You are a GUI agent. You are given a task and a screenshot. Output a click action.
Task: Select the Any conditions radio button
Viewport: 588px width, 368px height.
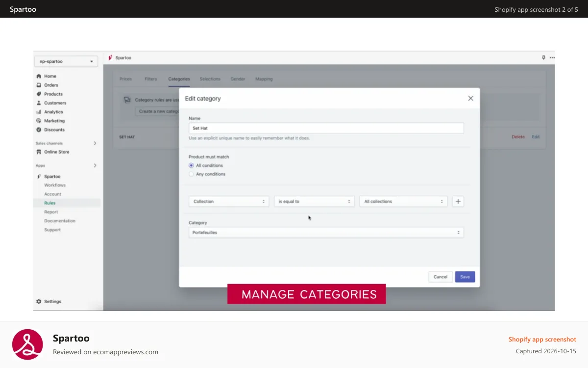tap(191, 174)
